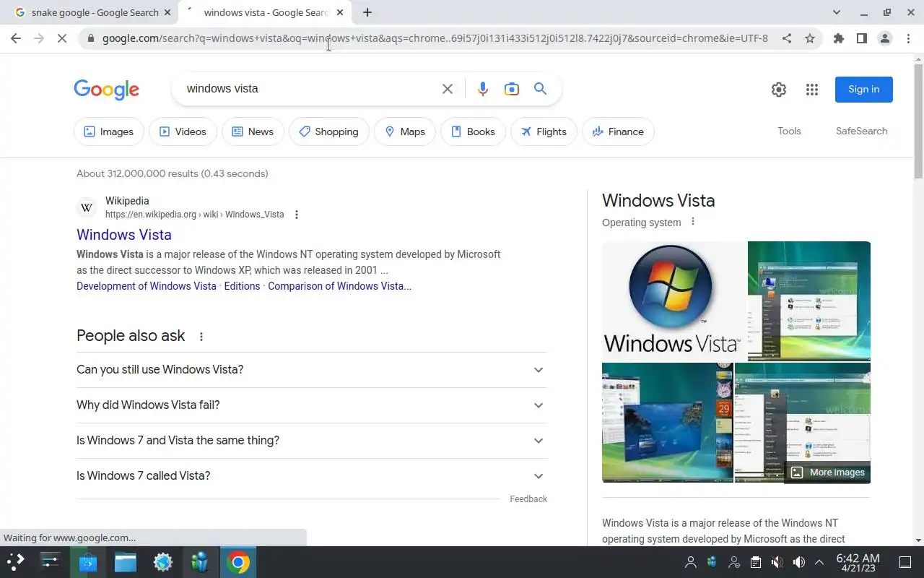The height and width of the screenshot is (578, 924).
Task: Close the snake google tab
Action: [x=167, y=12]
